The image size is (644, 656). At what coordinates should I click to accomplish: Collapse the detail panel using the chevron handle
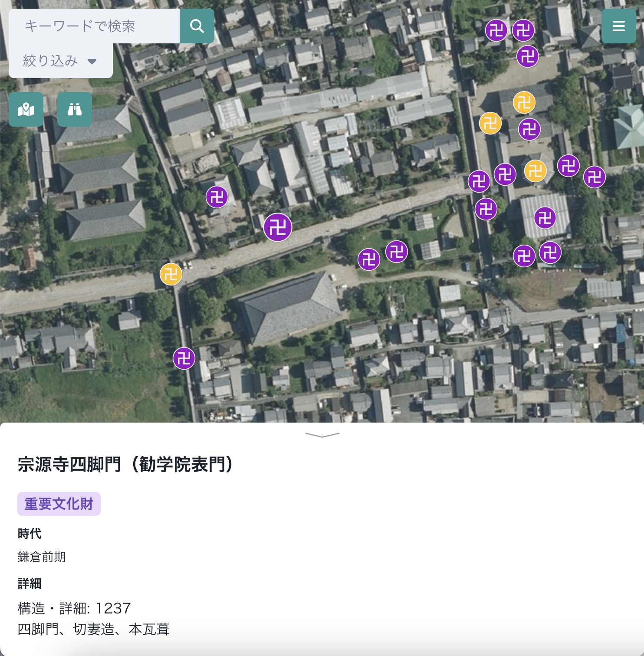coord(322,434)
